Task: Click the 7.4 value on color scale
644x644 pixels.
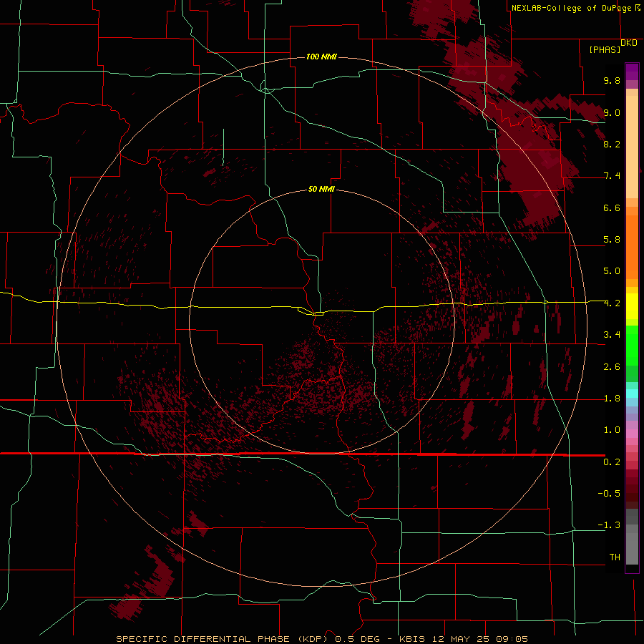Action: pos(612,176)
